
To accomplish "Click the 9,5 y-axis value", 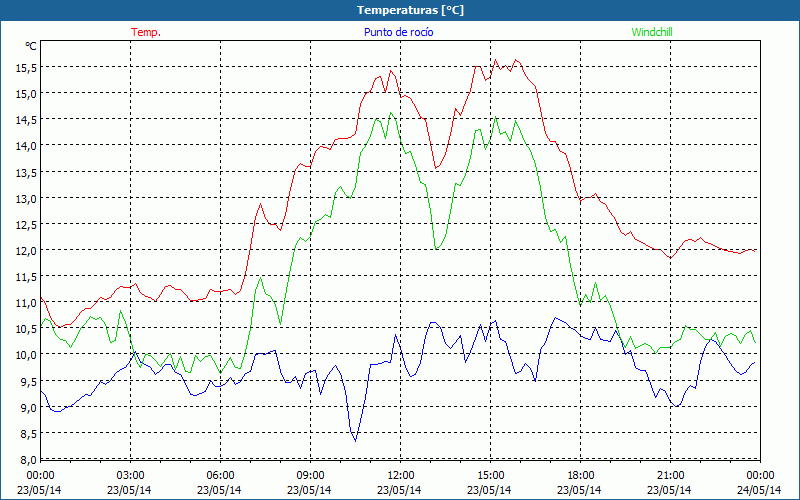I will point(29,381).
